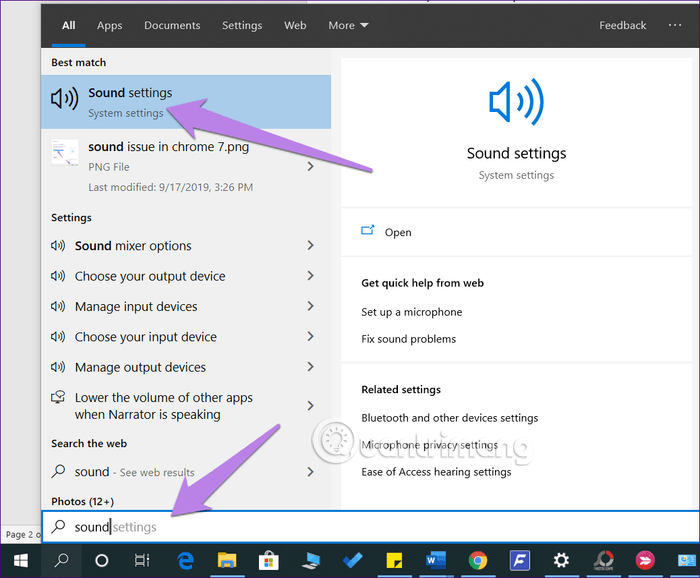Open Choose your output device
Screen dimensions: 700x578
150,276
